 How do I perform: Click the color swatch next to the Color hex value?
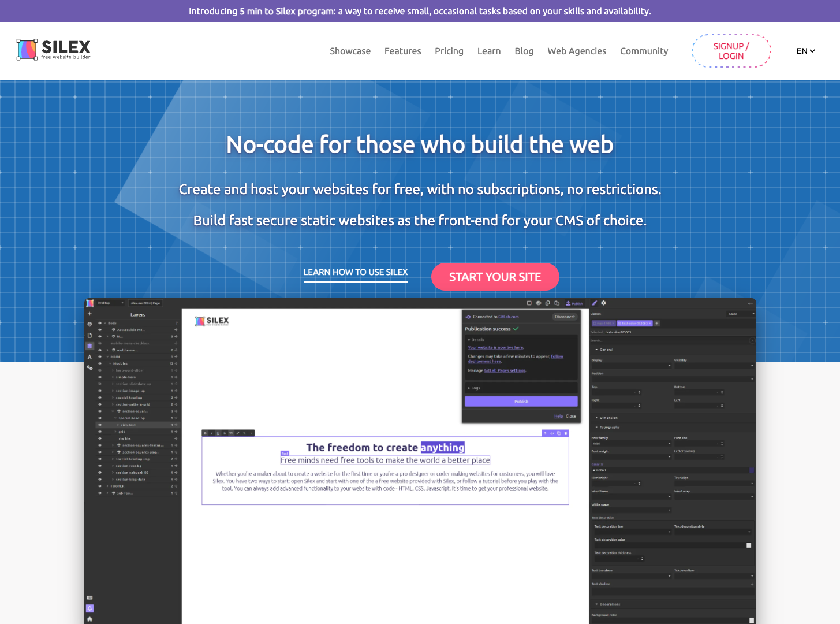[x=752, y=470]
